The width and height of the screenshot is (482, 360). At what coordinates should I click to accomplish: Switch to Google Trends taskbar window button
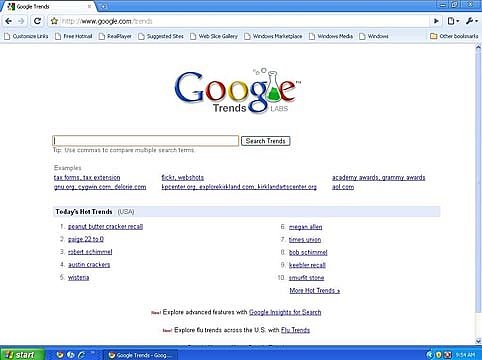click(x=140, y=355)
